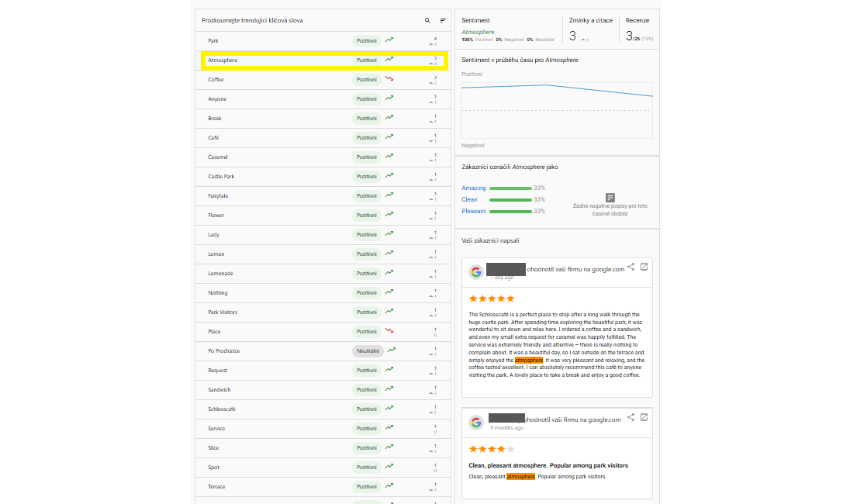Screen dimensions: 850x504
Task: Click the Pleasant descriptor link
Action: coord(474,211)
